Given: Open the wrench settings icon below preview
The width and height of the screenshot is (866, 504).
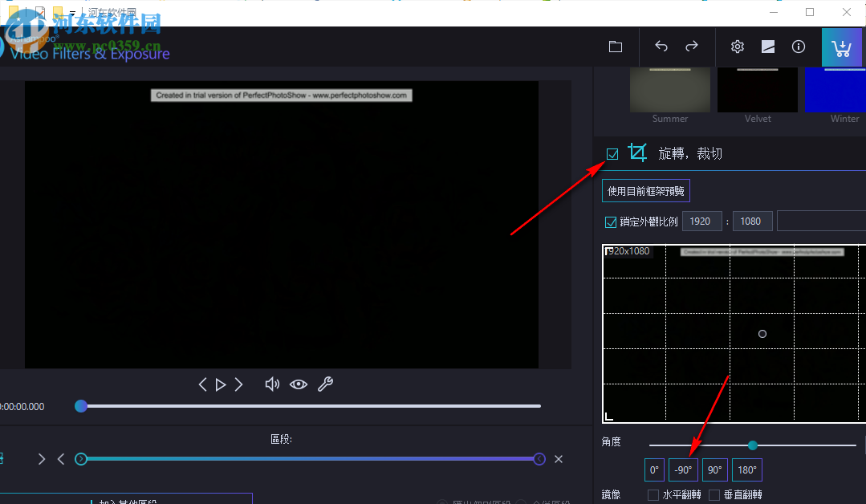Looking at the screenshot, I should coord(325,384).
